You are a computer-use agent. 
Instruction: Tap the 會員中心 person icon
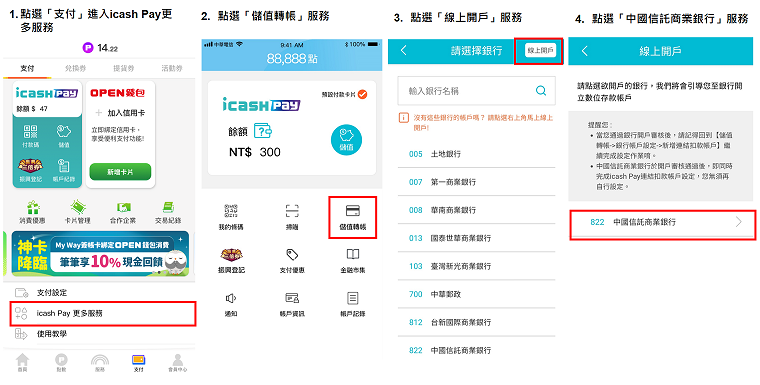click(178, 360)
